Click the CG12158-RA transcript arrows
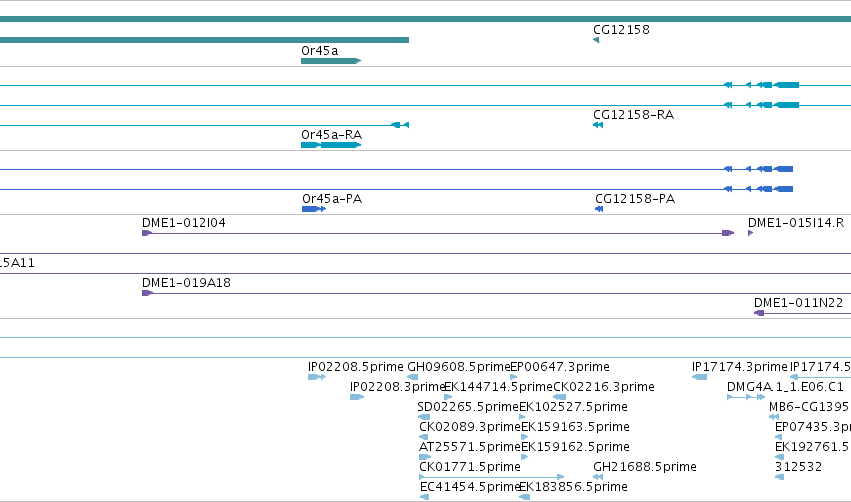 pos(598,125)
